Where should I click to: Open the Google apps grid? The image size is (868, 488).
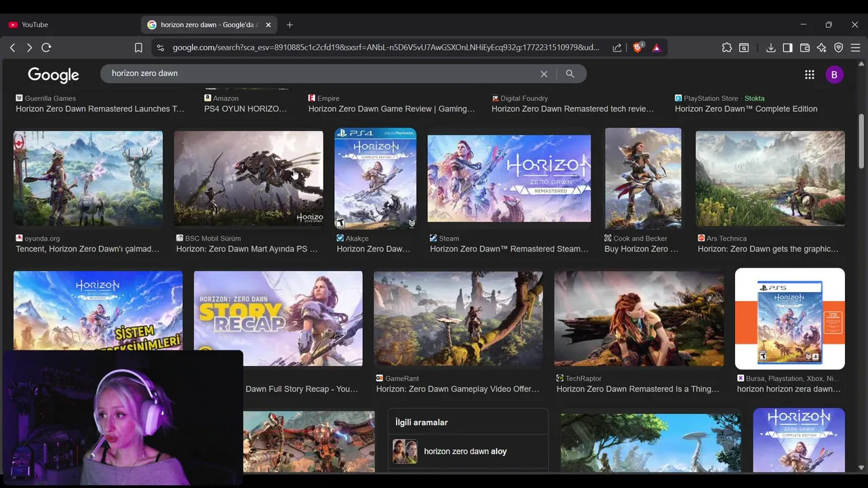point(810,75)
